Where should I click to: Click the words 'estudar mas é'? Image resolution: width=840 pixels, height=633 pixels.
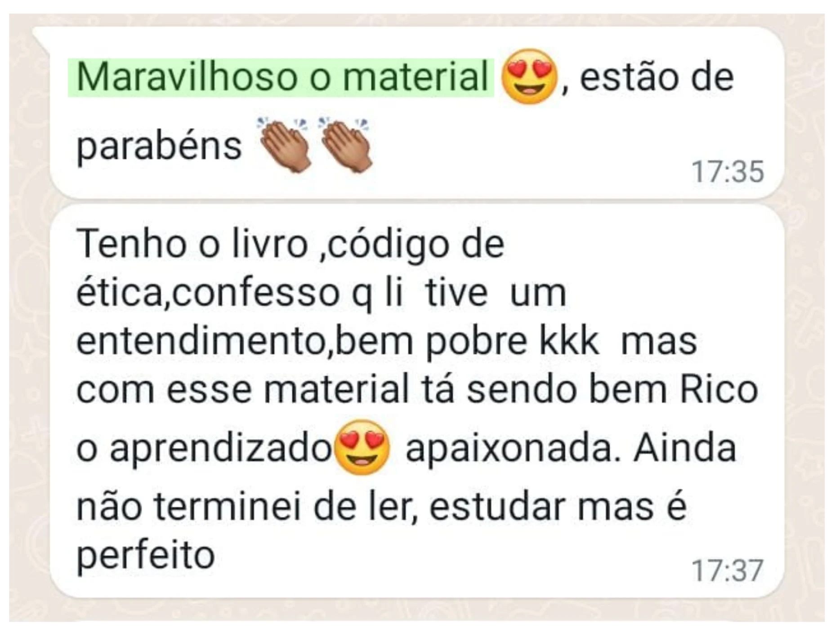tap(558, 507)
